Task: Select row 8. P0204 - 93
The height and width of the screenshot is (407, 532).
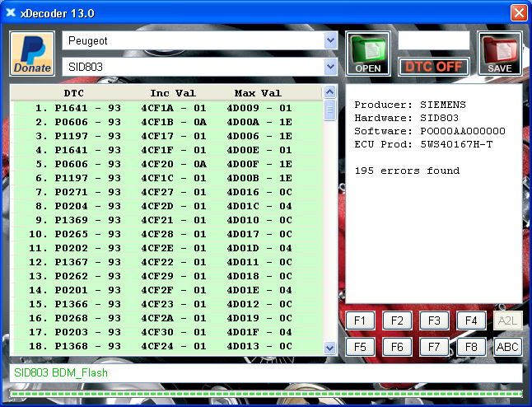Action: (166, 206)
